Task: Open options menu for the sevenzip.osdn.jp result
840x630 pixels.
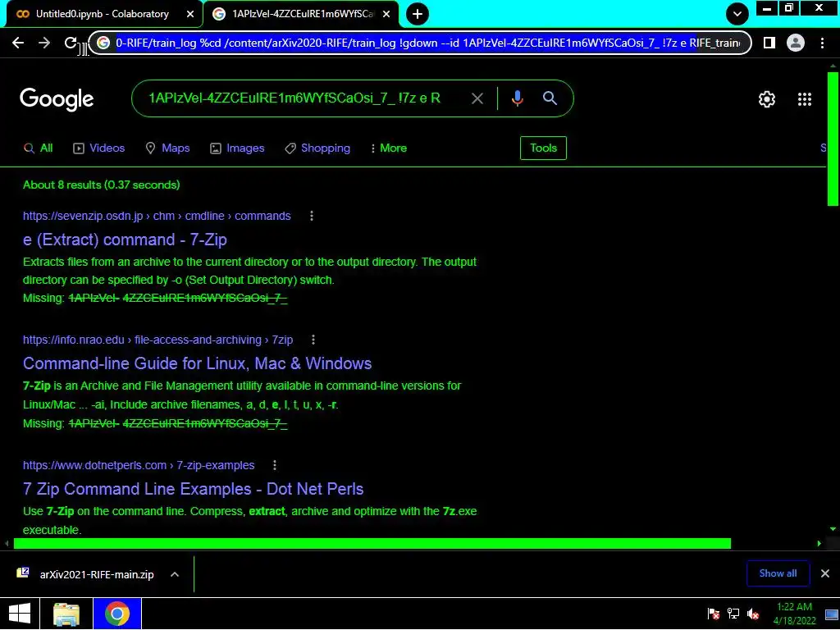Action: click(312, 216)
